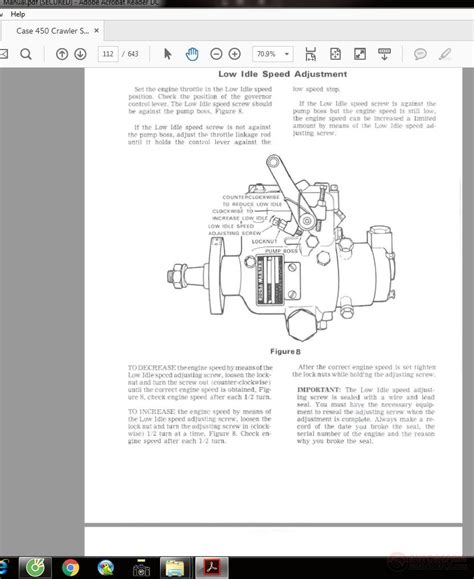Screen dimensions: 474x579
Task: Click the TO DECREASE paragraph text
Action: tap(200, 383)
